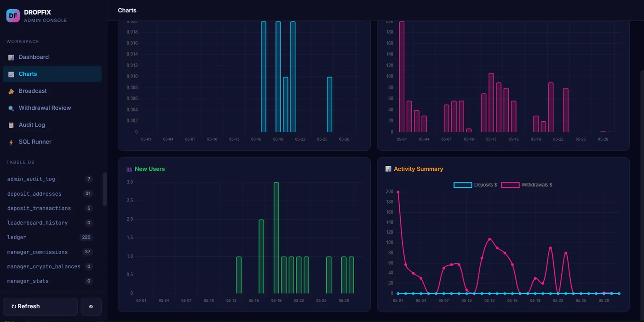644x322 pixels.
Task: Click the Dashboard sidebar icon
Action: point(11,57)
